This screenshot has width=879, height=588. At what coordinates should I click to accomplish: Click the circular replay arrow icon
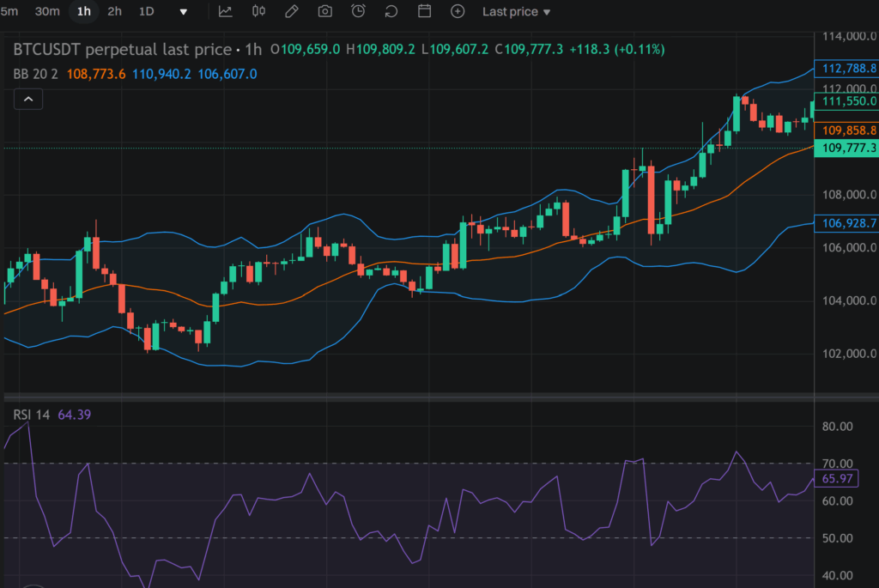coord(391,11)
